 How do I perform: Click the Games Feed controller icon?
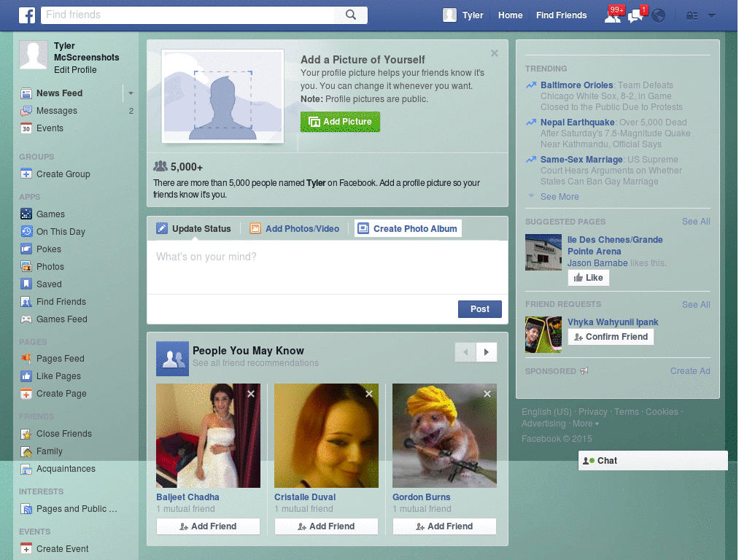coord(26,319)
